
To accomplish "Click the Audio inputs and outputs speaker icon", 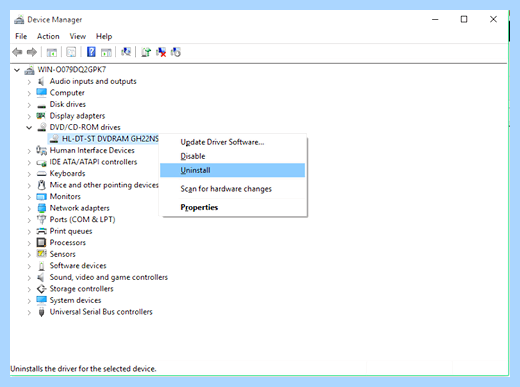I will [x=41, y=81].
